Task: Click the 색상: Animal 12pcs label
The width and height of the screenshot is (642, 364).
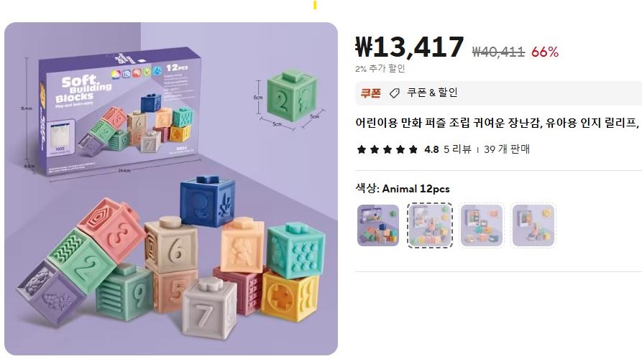Action: 403,189
